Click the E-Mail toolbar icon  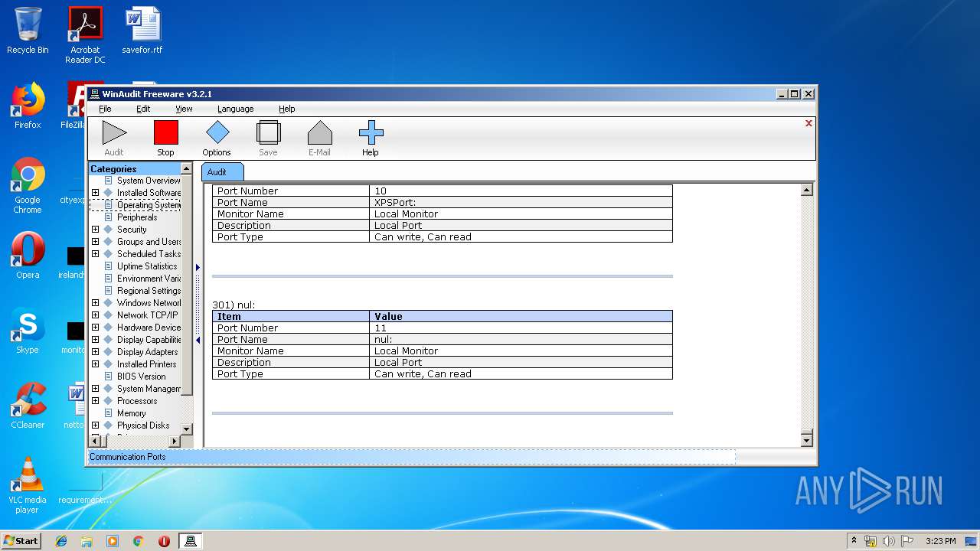[319, 132]
